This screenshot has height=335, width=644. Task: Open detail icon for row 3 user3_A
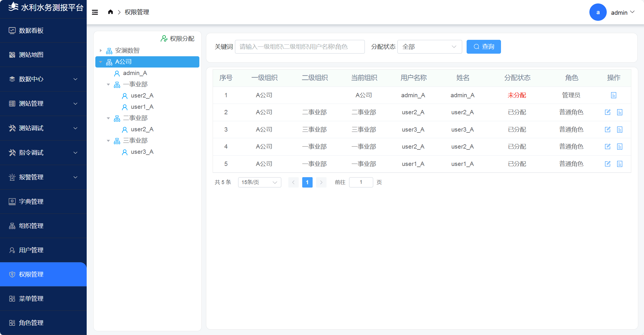click(x=620, y=130)
